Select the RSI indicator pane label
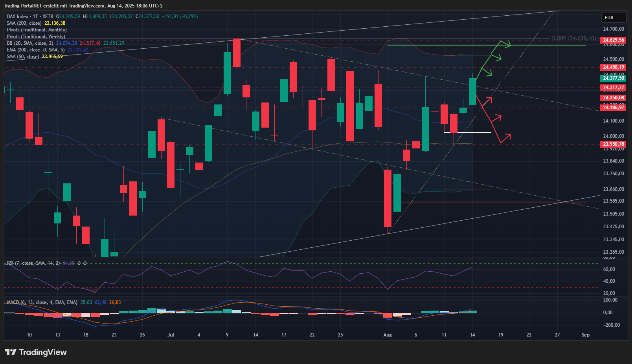Viewport: 632px width, 364px height. (x=33, y=263)
